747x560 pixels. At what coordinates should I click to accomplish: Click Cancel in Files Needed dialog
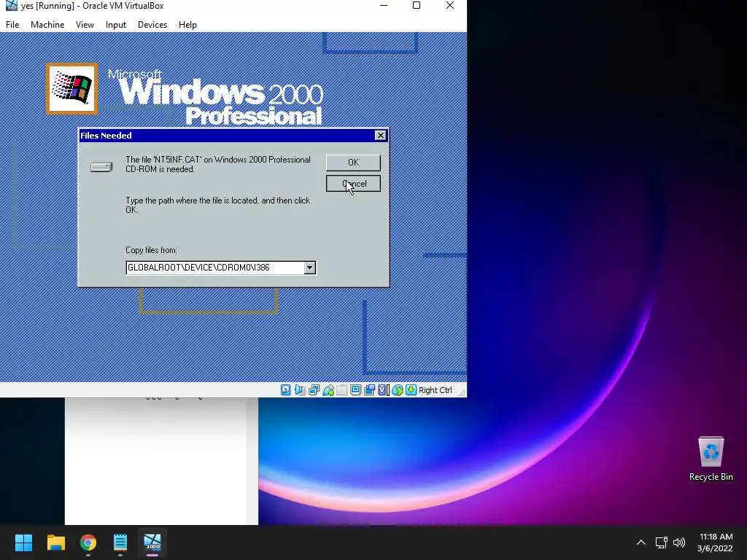coord(353,184)
